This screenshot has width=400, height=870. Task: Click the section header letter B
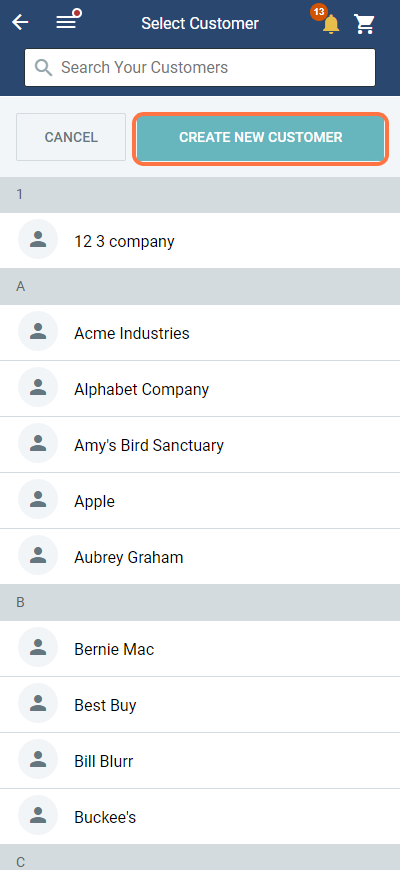(21, 603)
